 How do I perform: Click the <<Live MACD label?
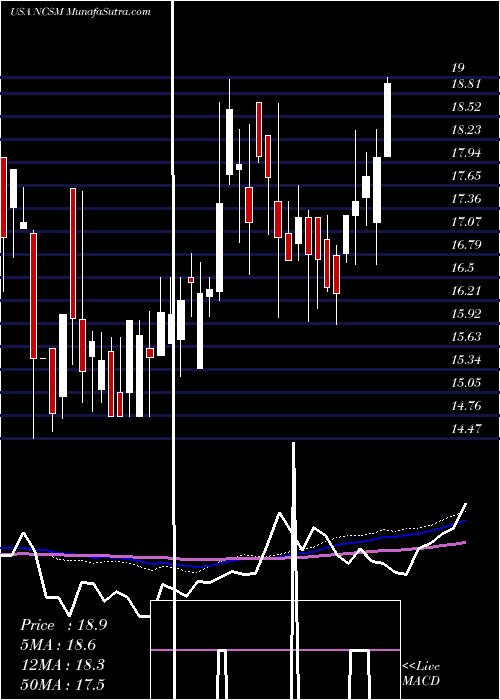pos(421,673)
